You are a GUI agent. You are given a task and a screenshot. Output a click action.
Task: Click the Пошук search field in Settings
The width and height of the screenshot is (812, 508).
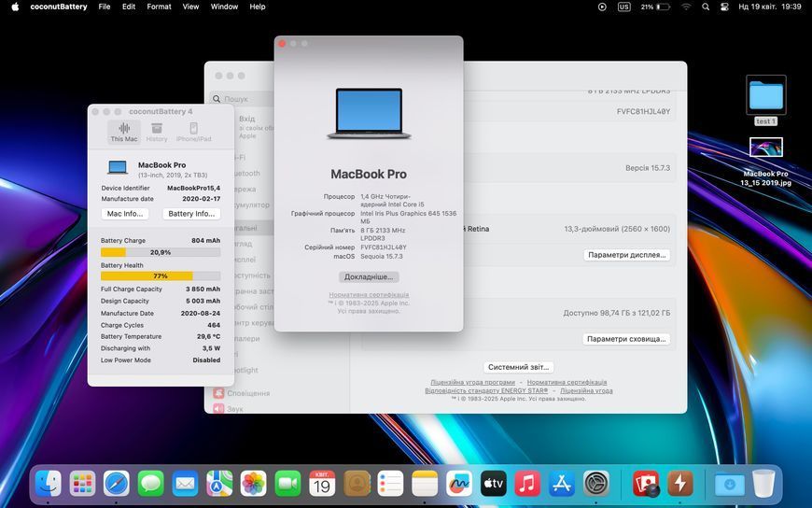pos(243,98)
